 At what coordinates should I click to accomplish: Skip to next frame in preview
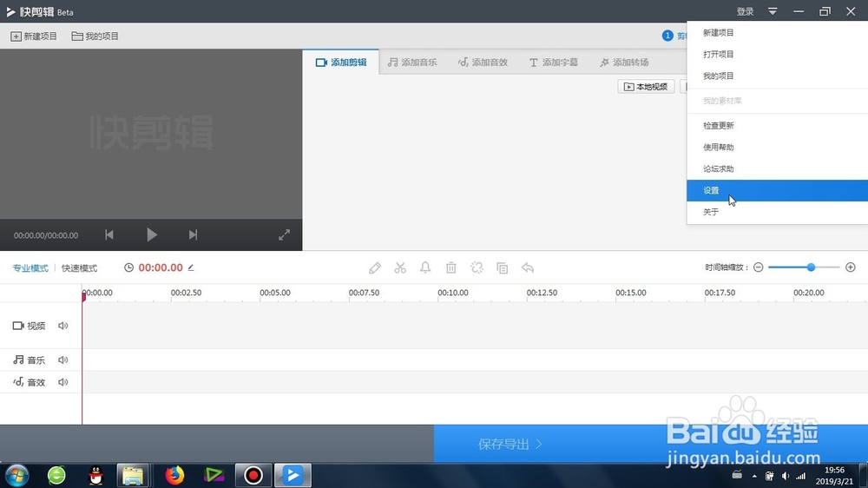(x=193, y=234)
